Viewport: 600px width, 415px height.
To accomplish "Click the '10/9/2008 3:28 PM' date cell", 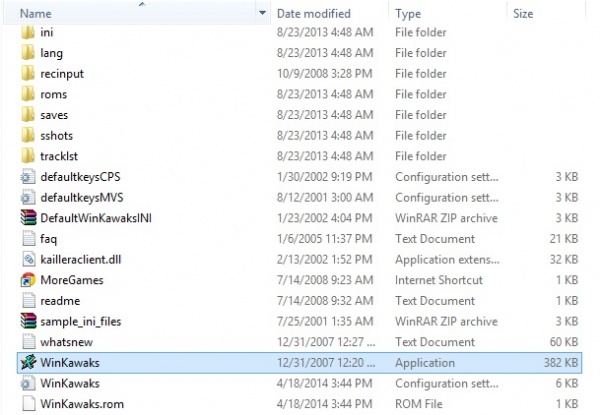I will 324,73.
